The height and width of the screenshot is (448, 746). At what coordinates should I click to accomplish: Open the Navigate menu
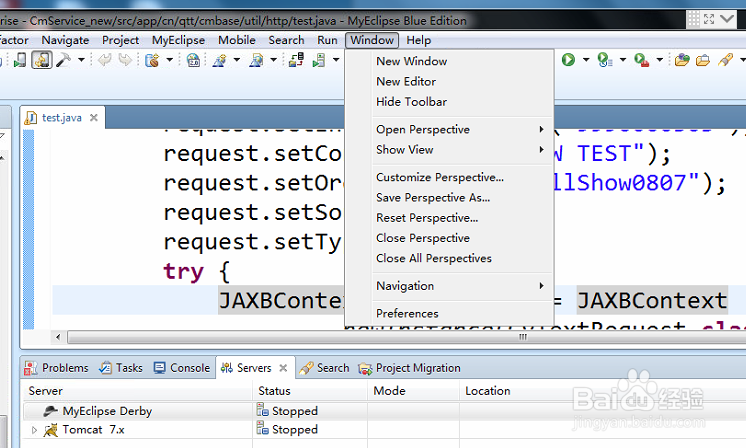tap(65, 40)
